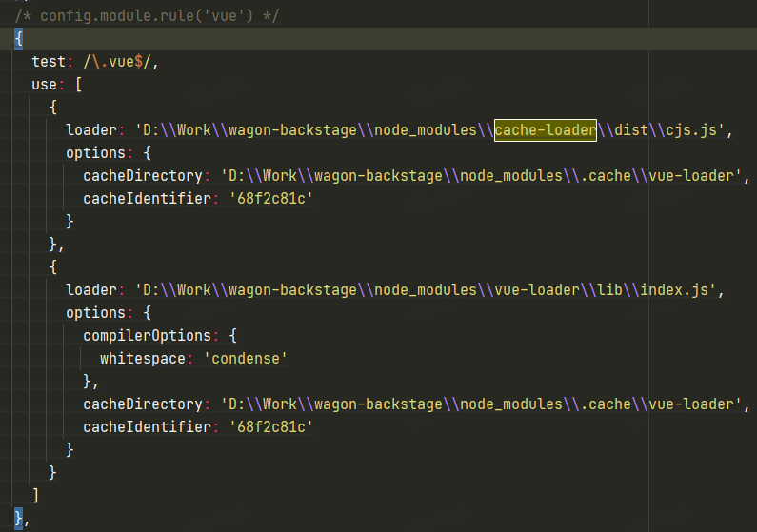Viewport: 757px width, 532px height.
Task: Click the highlighted 'cache-loader' word
Action: pyautogui.click(x=545, y=130)
